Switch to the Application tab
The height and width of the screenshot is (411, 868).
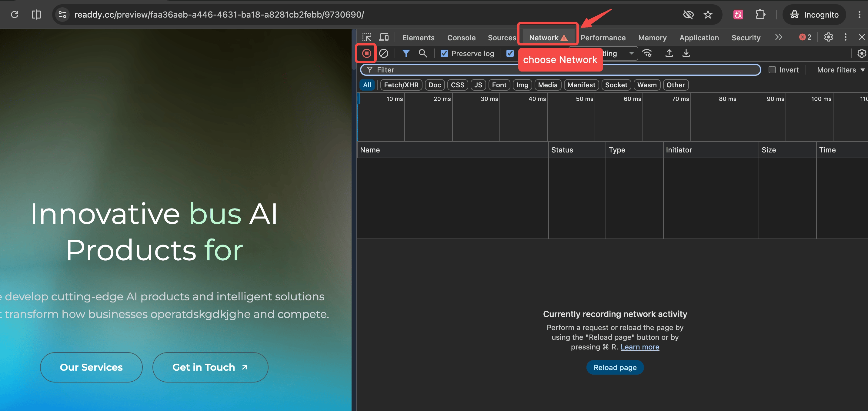tap(699, 38)
